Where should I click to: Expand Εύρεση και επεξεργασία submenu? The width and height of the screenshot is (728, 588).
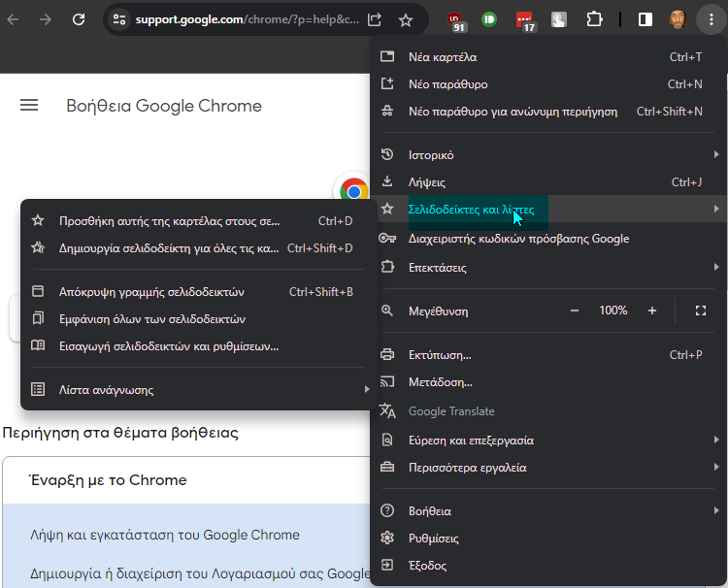pyautogui.click(x=548, y=440)
